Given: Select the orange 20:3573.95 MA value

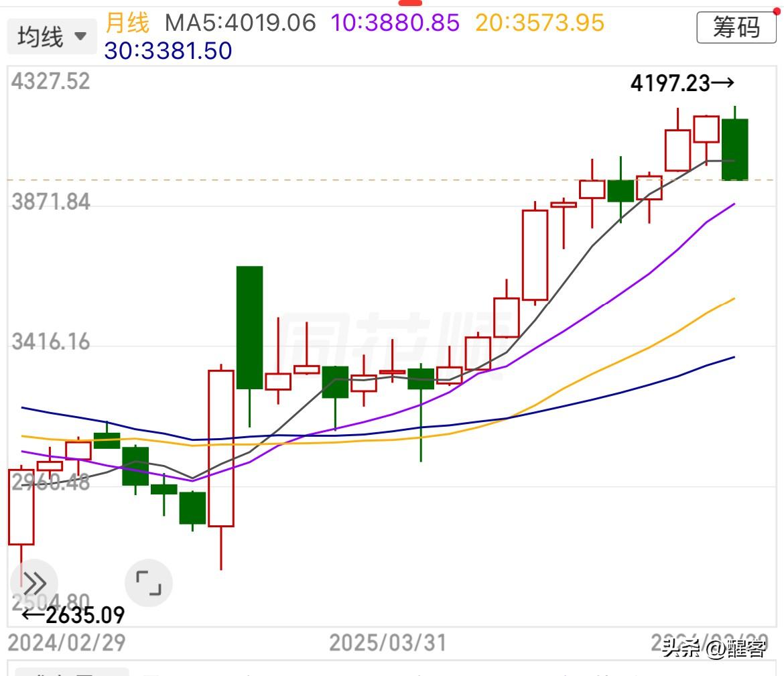Looking at the screenshot, I should pos(540,23).
